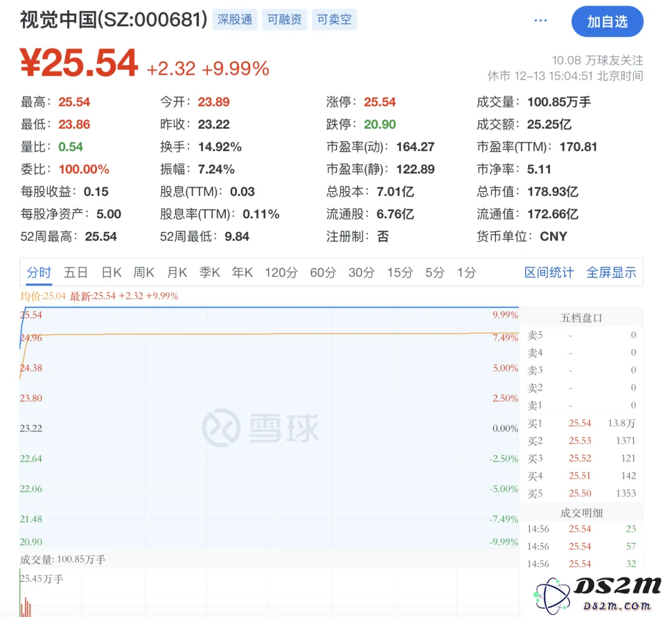Click the 14:56 trade with volume 23
672x617 pixels.
coord(581,529)
